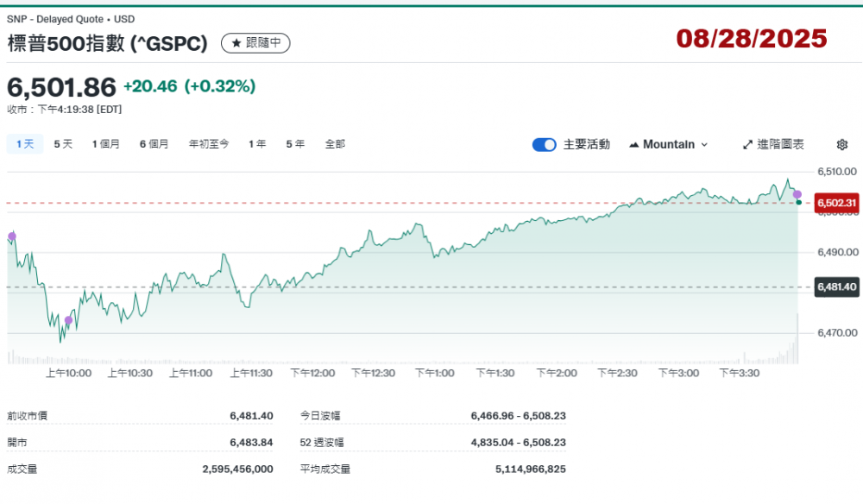Click the purple event marker at chart end
863x504 pixels.
point(797,194)
